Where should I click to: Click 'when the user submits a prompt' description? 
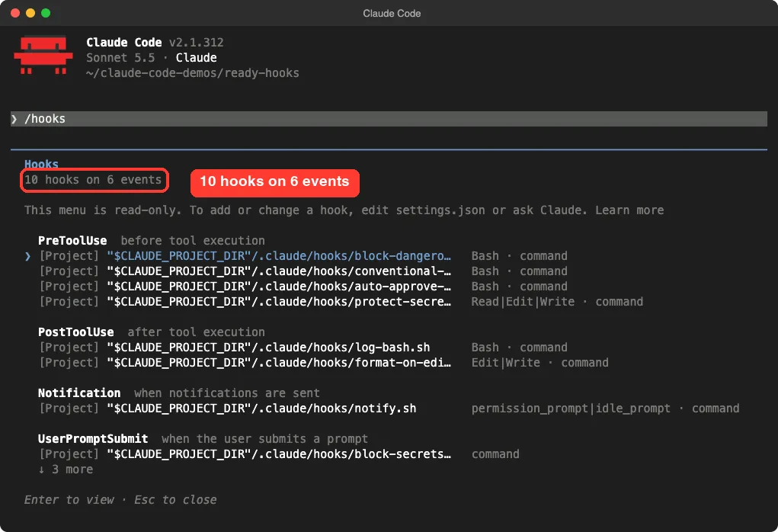coord(265,439)
